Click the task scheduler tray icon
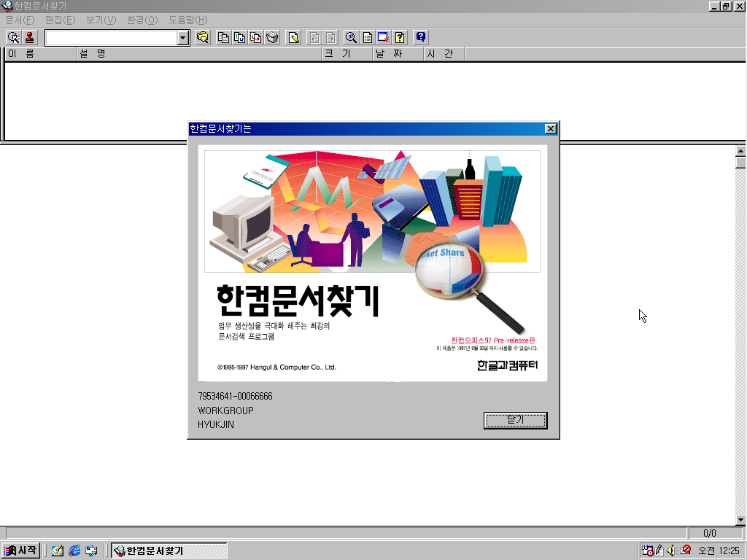 tap(648, 551)
